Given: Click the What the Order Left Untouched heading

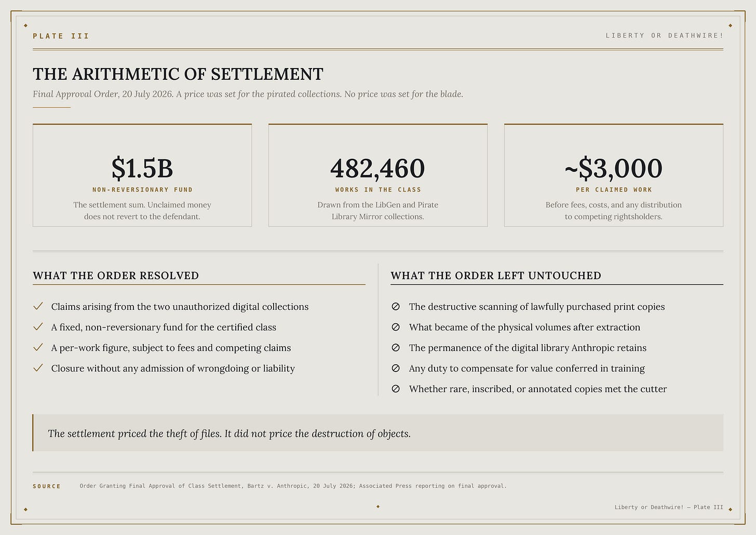Looking at the screenshot, I should pyautogui.click(x=496, y=276).
